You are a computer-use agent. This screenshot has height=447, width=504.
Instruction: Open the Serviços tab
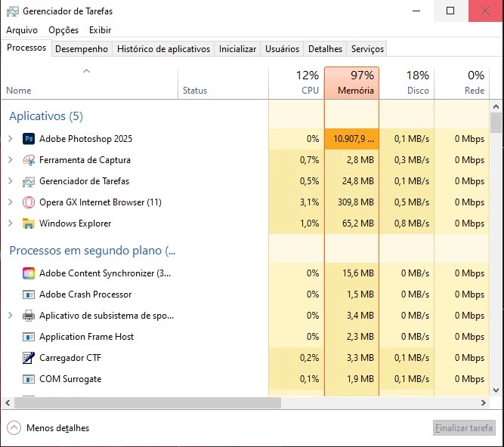(x=367, y=49)
